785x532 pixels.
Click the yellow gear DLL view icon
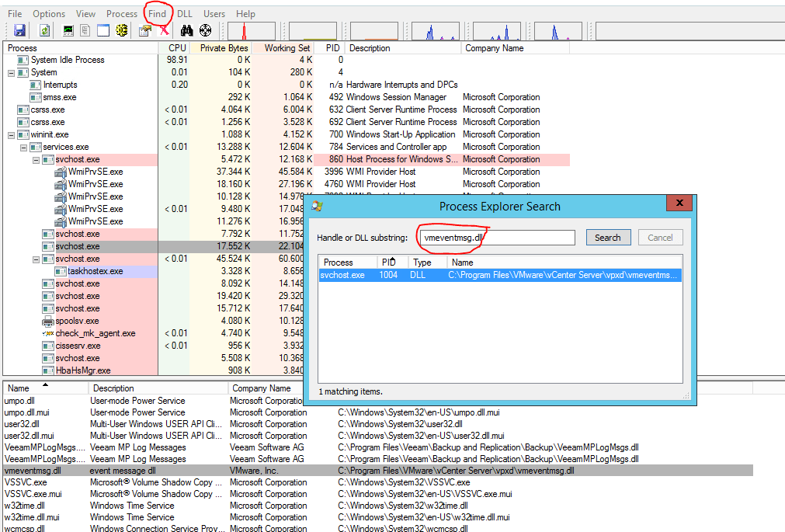point(122,30)
